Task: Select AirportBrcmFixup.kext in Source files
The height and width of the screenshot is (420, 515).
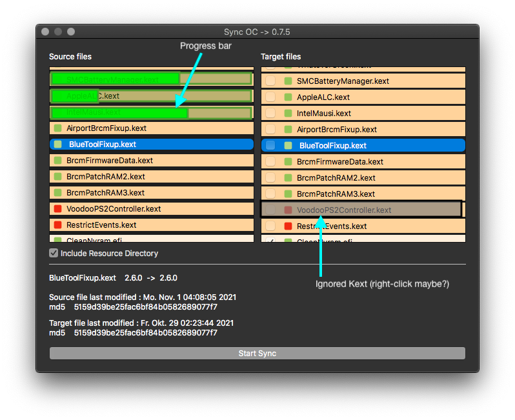Action: point(152,128)
